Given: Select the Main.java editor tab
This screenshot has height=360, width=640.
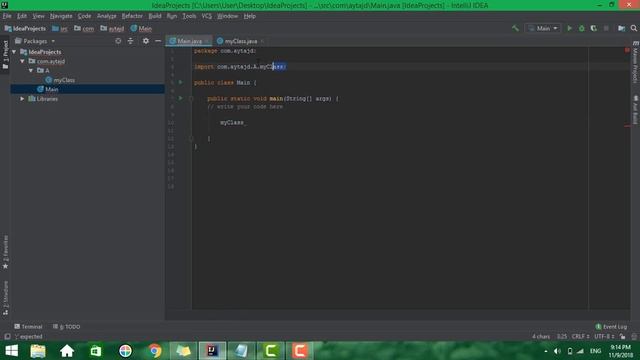Looking at the screenshot, I should 189,41.
